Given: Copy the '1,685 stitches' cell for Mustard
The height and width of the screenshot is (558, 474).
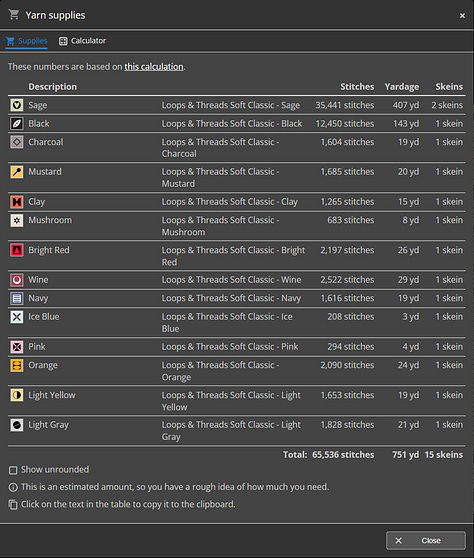Looking at the screenshot, I should 347,172.
